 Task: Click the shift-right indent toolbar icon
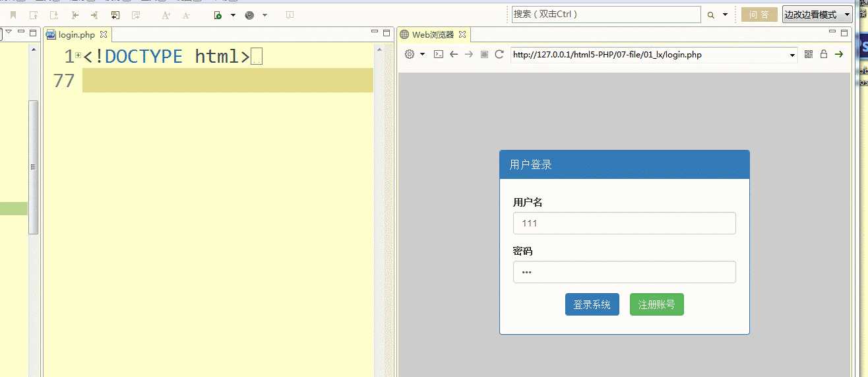[94, 15]
